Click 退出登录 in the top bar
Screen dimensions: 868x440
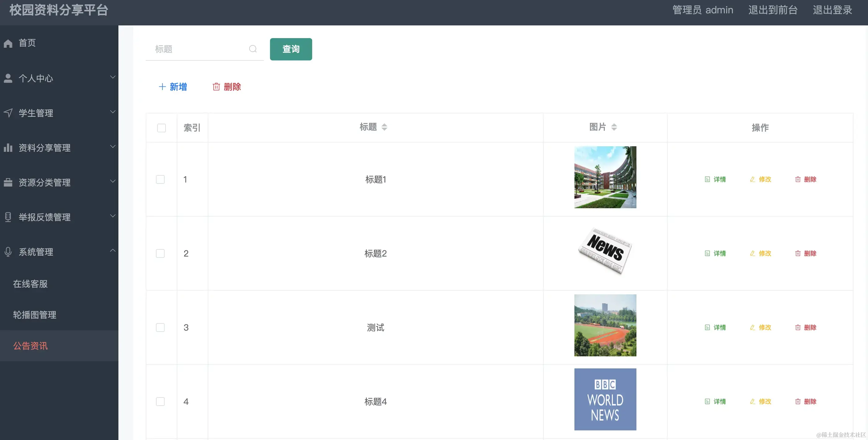(832, 10)
